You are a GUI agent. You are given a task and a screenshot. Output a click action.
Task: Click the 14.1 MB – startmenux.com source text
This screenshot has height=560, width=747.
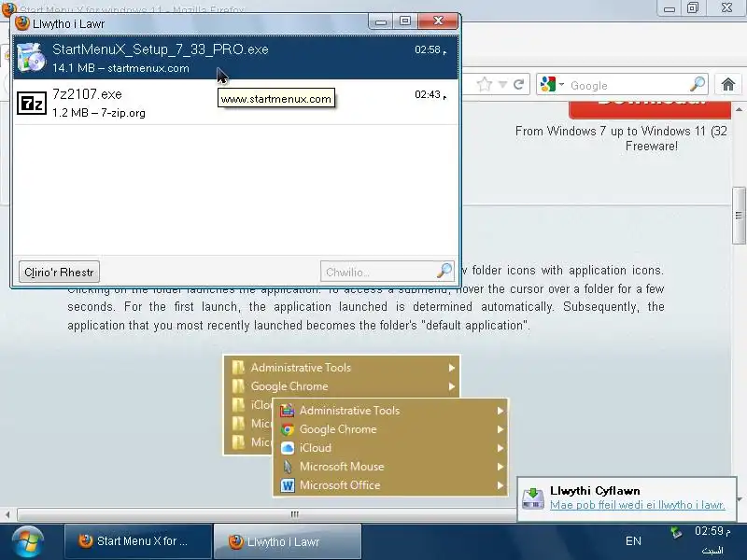[120, 68]
